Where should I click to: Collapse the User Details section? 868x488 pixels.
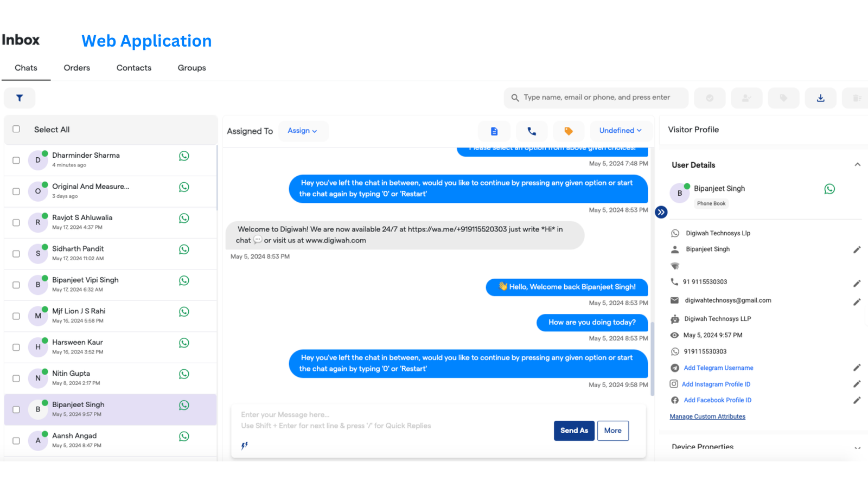pos(857,165)
